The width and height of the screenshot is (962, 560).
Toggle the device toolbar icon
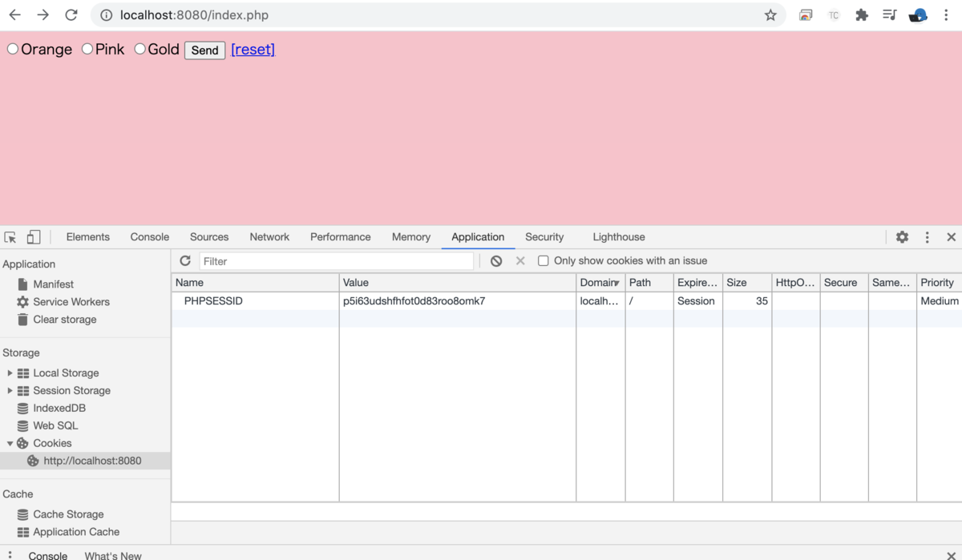(x=32, y=236)
